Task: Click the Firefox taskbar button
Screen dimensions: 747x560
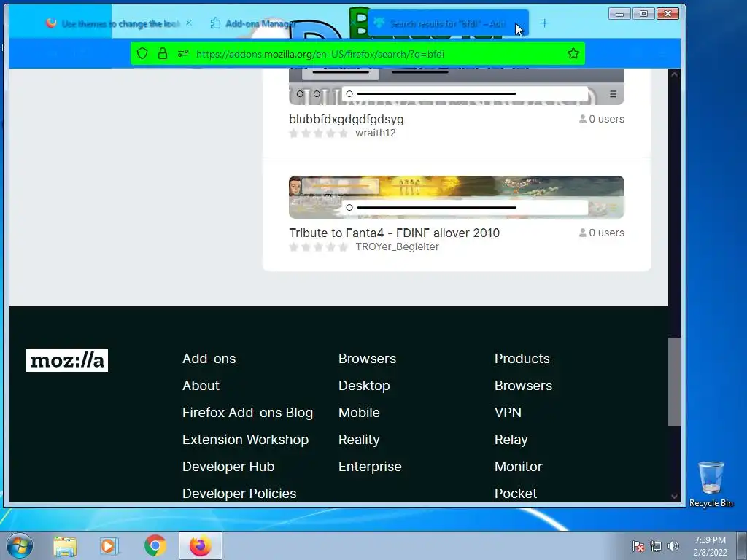Action: coord(201,545)
